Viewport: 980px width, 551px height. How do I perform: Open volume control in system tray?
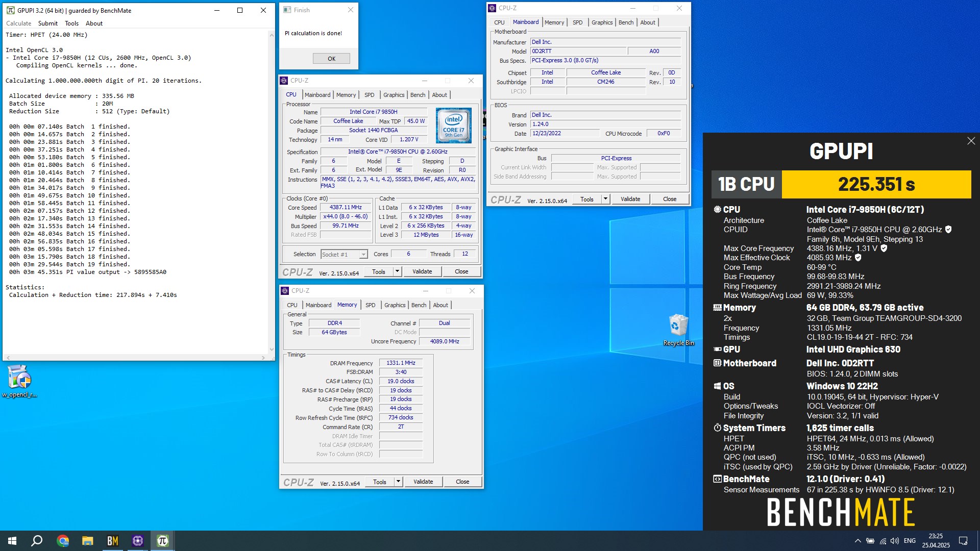tap(895, 541)
